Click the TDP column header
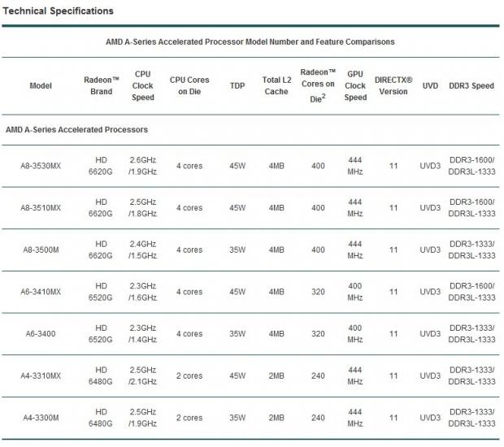Screen dimensions: 504x447 click(236, 85)
